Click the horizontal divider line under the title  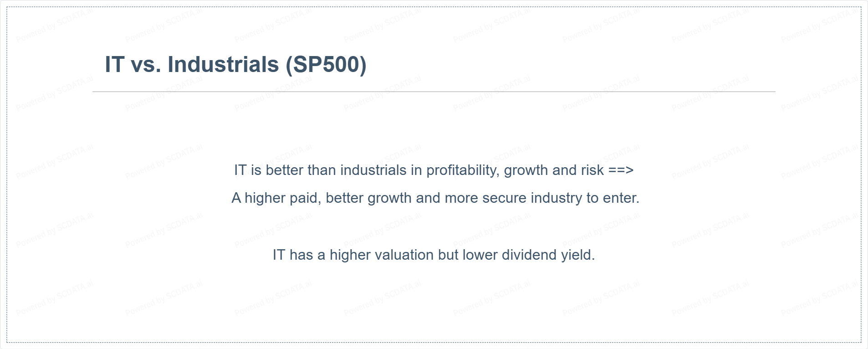pyautogui.click(x=434, y=92)
